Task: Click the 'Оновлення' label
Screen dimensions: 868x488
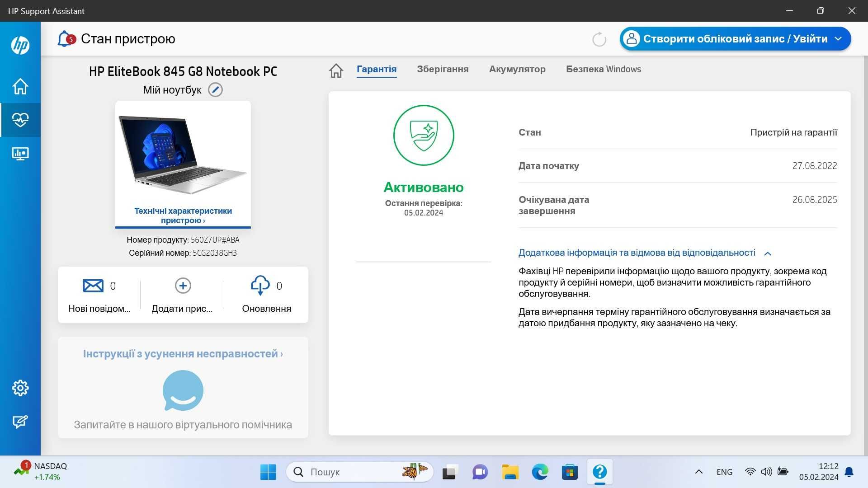Action: click(x=266, y=309)
